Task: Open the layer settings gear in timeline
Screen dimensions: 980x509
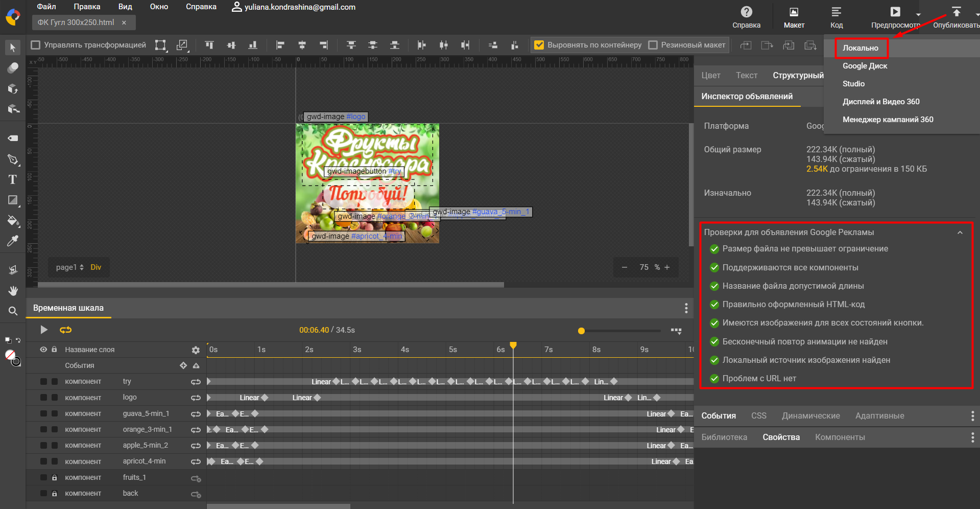Action: coord(196,350)
